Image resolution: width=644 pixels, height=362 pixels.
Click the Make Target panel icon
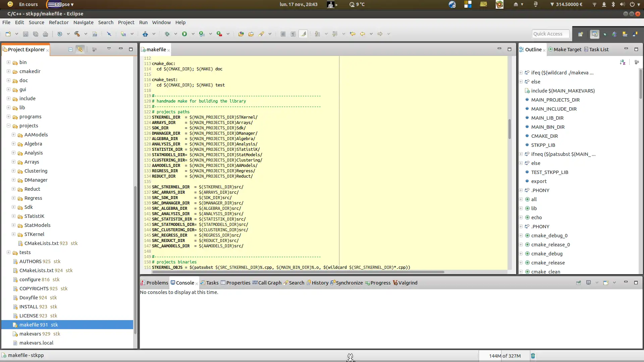pos(550,49)
